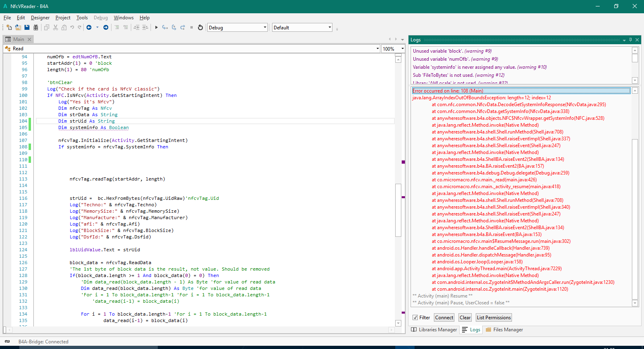The height and width of the screenshot is (349, 644).
Task: Open the Debug build mode dropdown
Action: coord(265,27)
